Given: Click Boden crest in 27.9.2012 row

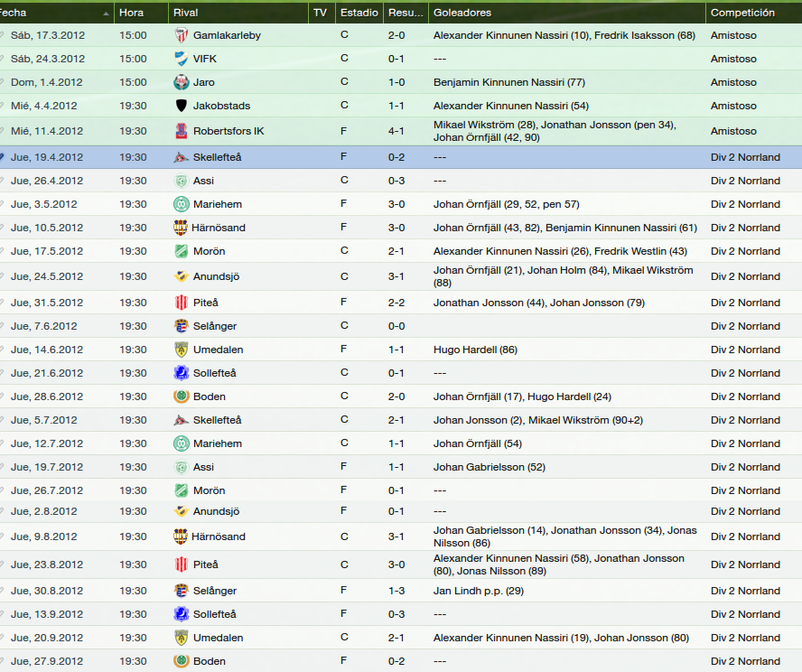Looking at the screenshot, I should [x=181, y=661].
